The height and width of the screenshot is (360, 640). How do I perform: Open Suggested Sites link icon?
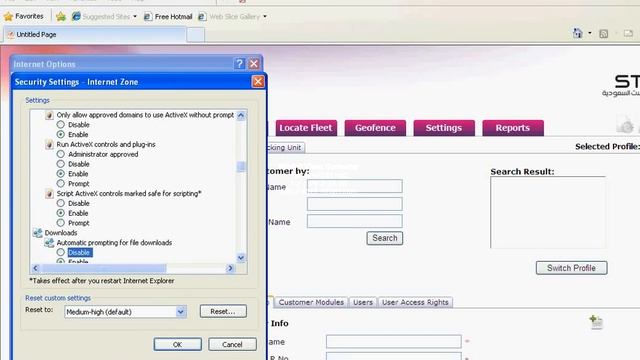(76, 16)
